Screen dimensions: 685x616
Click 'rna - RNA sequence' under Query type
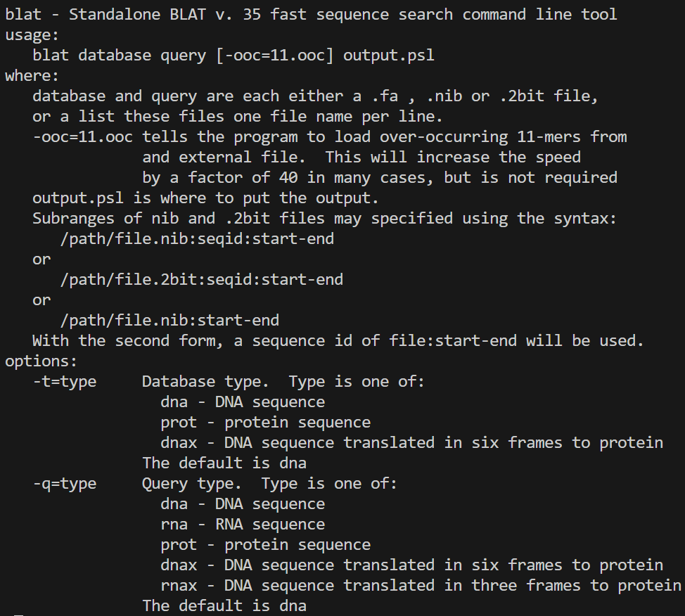click(243, 525)
